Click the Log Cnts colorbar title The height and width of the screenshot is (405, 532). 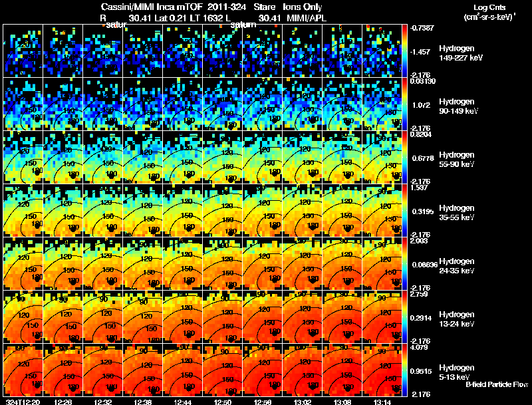(489, 7)
